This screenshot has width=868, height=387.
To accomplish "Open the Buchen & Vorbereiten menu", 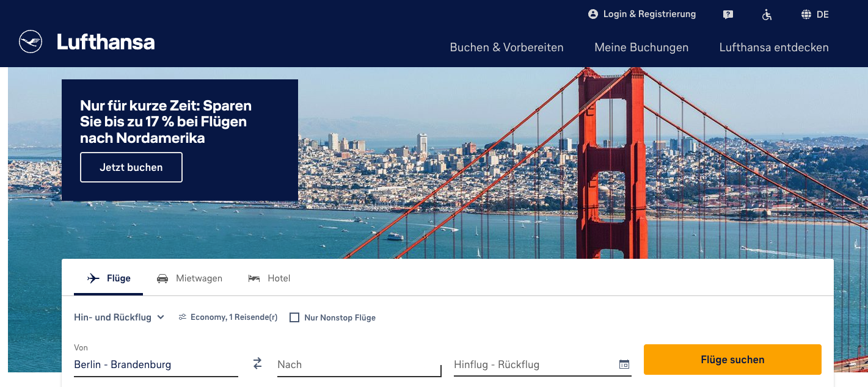I will point(506,48).
